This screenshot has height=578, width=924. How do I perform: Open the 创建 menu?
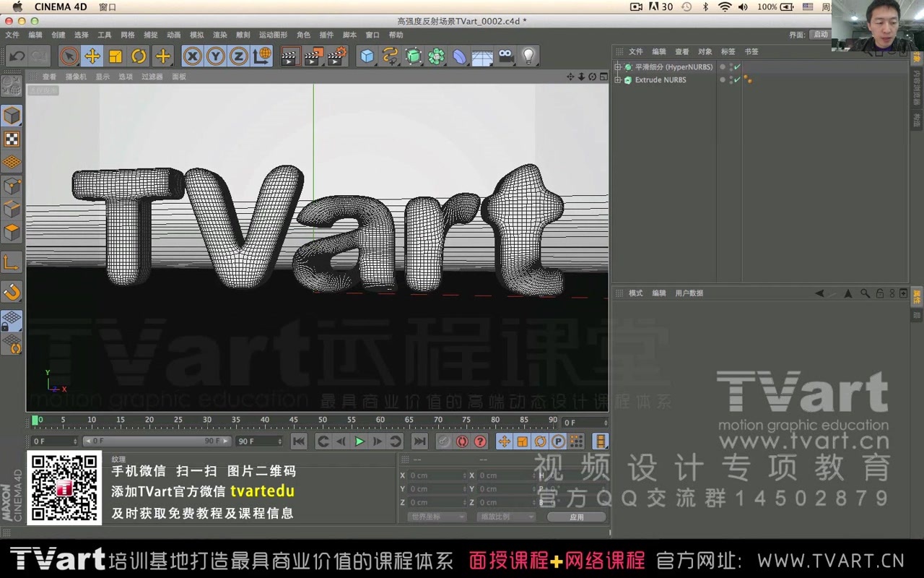point(58,35)
